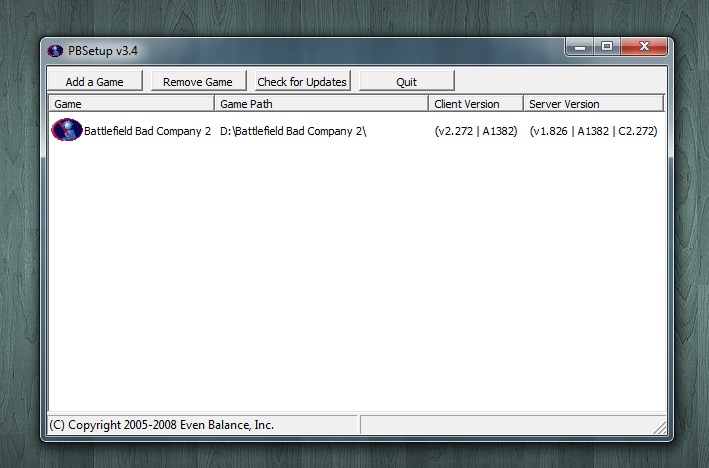Click the server version (v1.826 | A1382 | C2.272) cell
Image resolution: width=709 pixels, height=468 pixels.
point(593,131)
